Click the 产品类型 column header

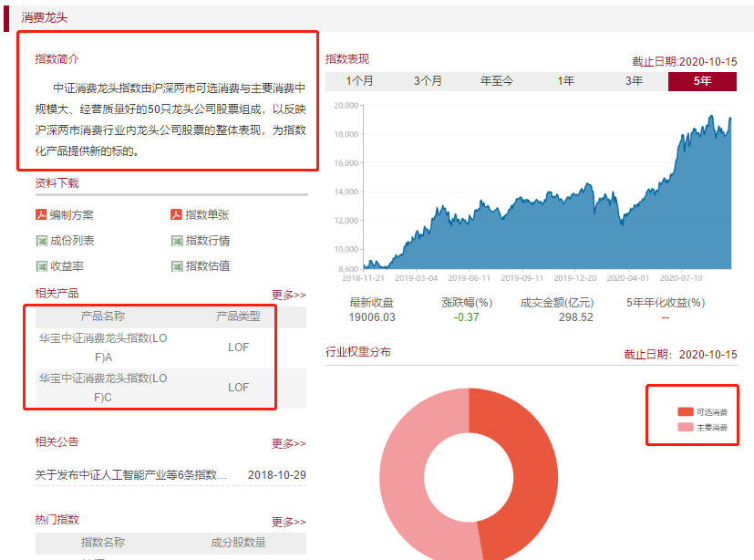[x=238, y=316]
